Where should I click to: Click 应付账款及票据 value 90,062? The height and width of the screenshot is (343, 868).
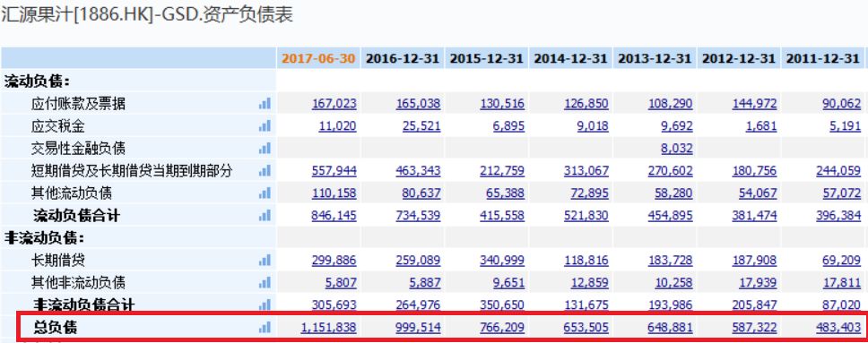pyautogui.click(x=842, y=104)
